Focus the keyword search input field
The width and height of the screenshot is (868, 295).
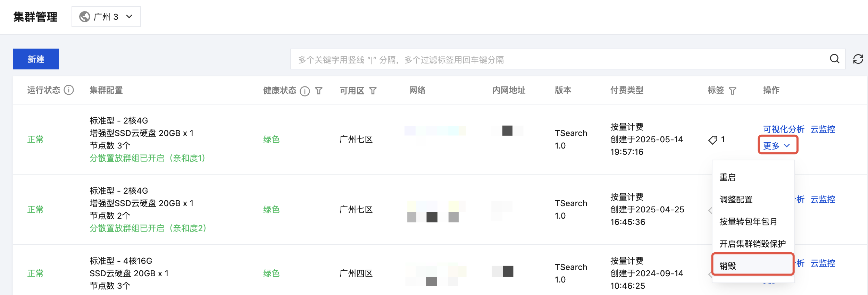[x=559, y=59]
